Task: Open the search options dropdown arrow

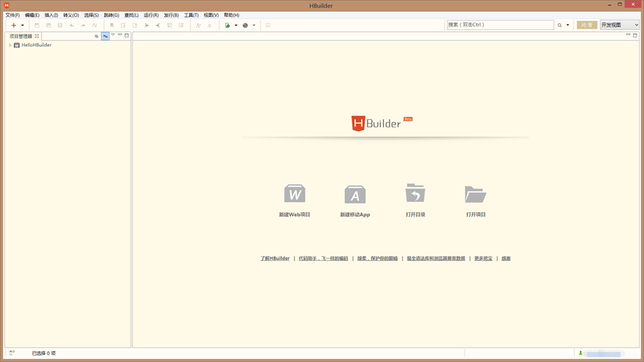Action: tap(567, 25)
